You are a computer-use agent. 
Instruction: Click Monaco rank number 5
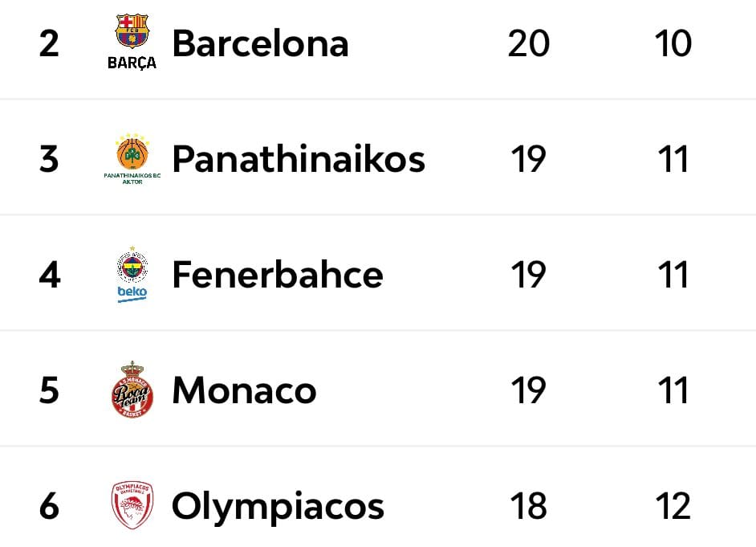tap(49, 390)
